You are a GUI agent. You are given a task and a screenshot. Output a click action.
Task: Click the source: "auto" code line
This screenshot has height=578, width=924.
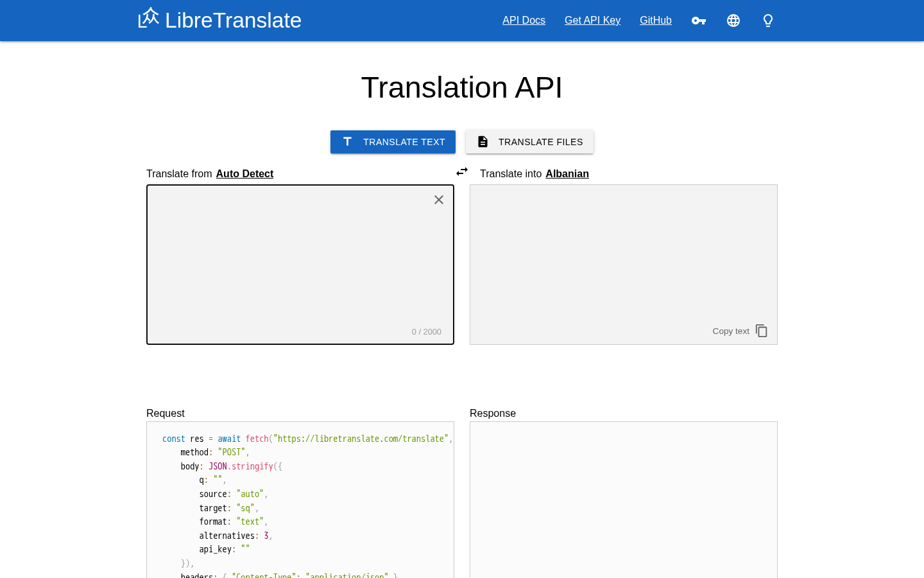(x=234, y=494)
